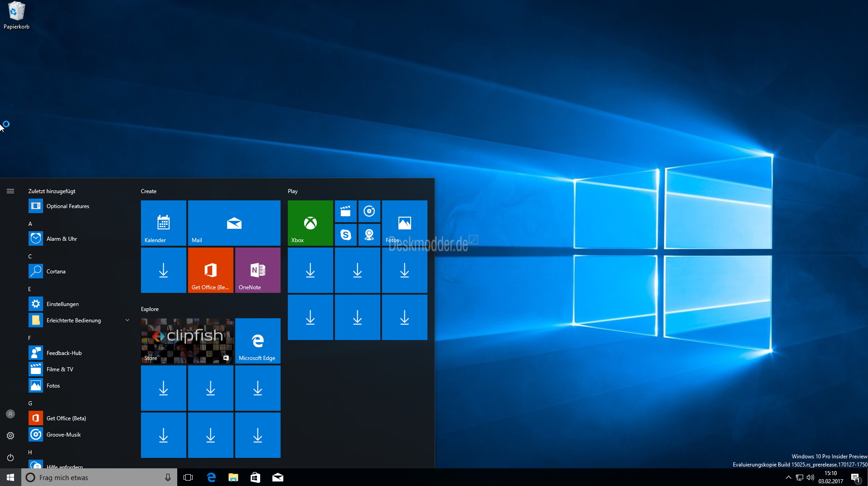Open Edge from the taskbar
Screen dimensions: 868x486
pyautogui.click(x=211, y=477)
